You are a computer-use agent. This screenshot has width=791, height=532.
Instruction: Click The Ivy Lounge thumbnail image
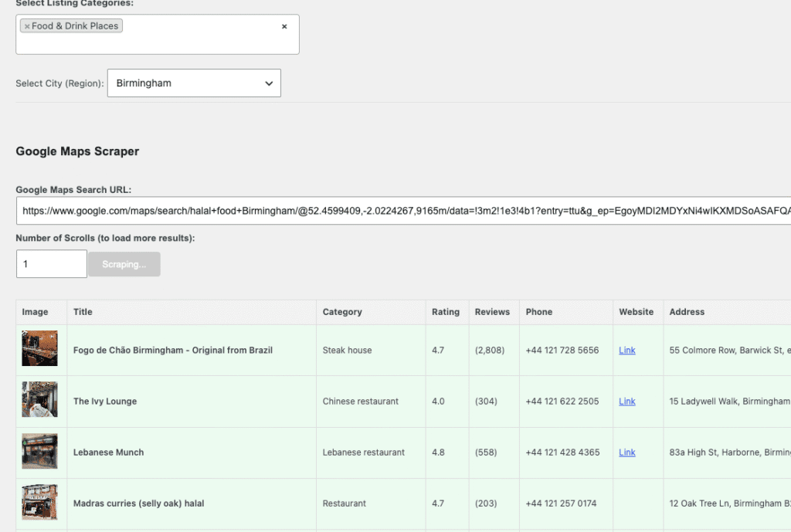point(40,399)
